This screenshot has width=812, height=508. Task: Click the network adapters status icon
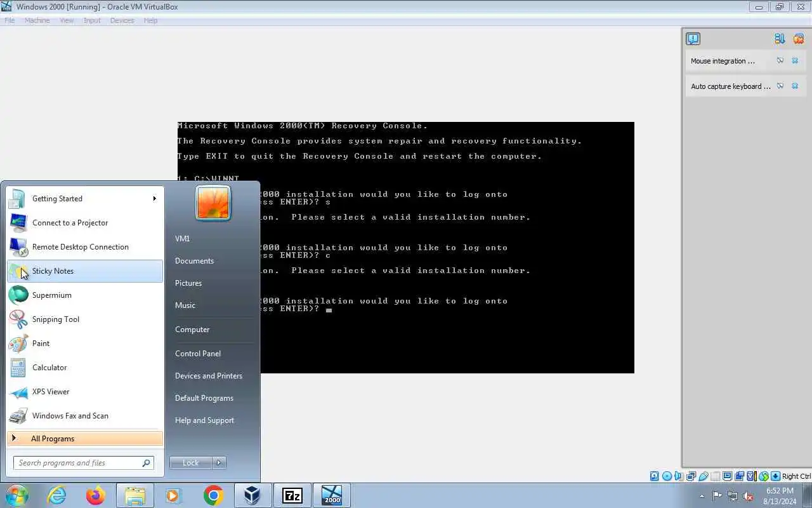(x=691, y=476)
